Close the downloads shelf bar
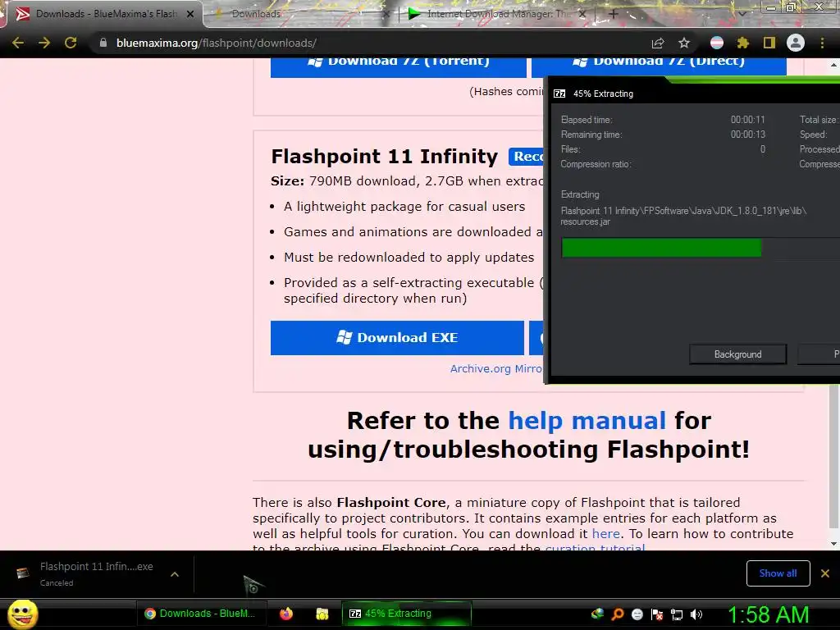This screenshot has height=630, width=840. tap(825, 573)
